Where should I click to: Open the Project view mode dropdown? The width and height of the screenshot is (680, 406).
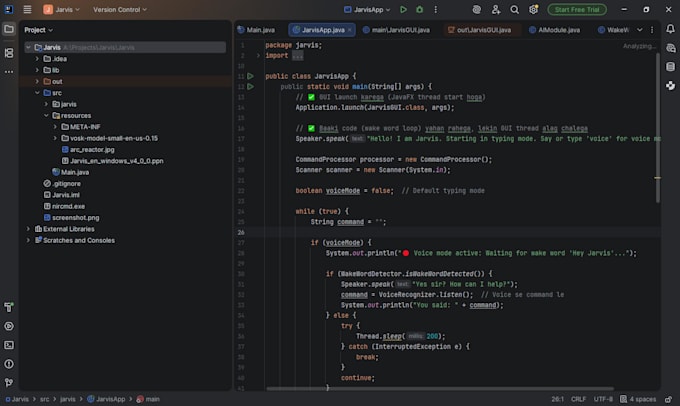pyautogui.click(x=38, y=30)
